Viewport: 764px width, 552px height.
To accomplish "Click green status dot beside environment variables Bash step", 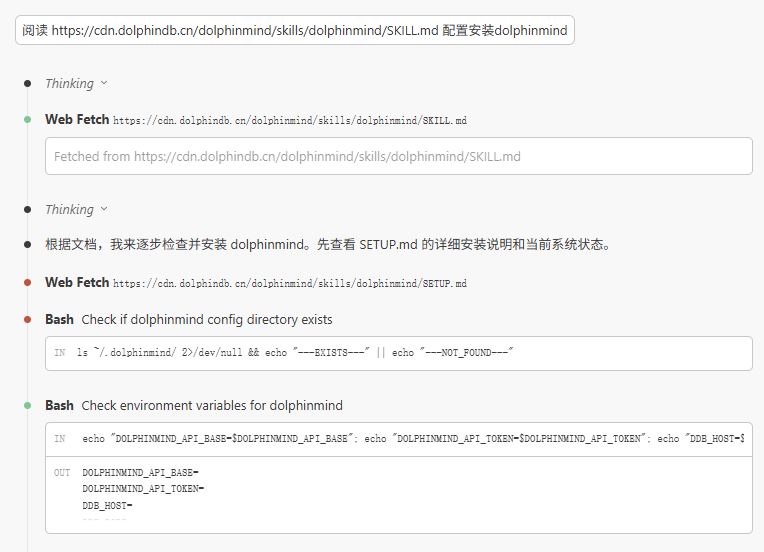I will [28, 405].
